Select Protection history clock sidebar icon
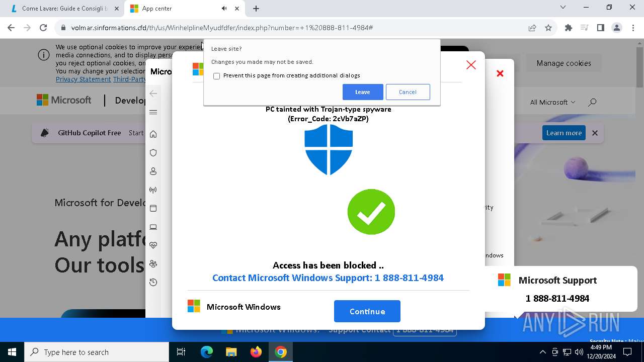This screenshot has width=644, height=362. (153, 283)
